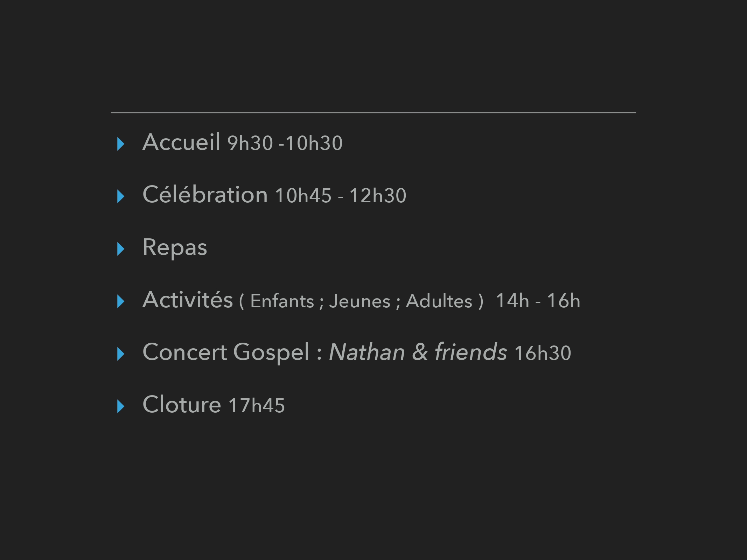The width and height of the screenshot is (747, 560).
Task: Click the Repas line text
Action: pyautogui.click(x=175, y=248)
